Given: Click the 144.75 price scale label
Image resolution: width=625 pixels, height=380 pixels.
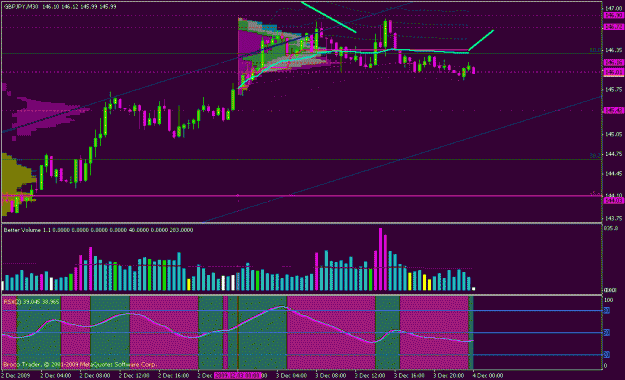Looking at the screenshot, I should [x=613, y=154].
